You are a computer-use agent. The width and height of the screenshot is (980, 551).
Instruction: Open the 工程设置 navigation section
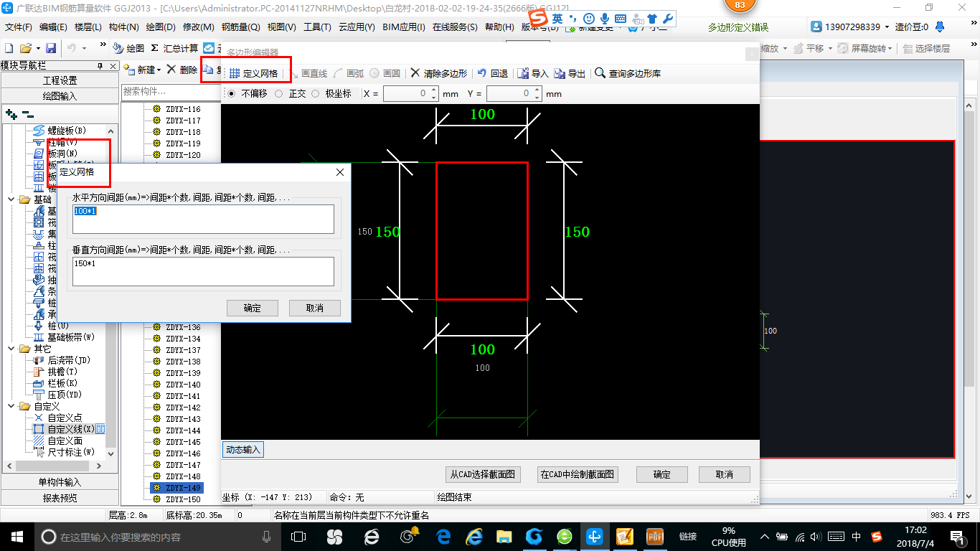(60, 80)
